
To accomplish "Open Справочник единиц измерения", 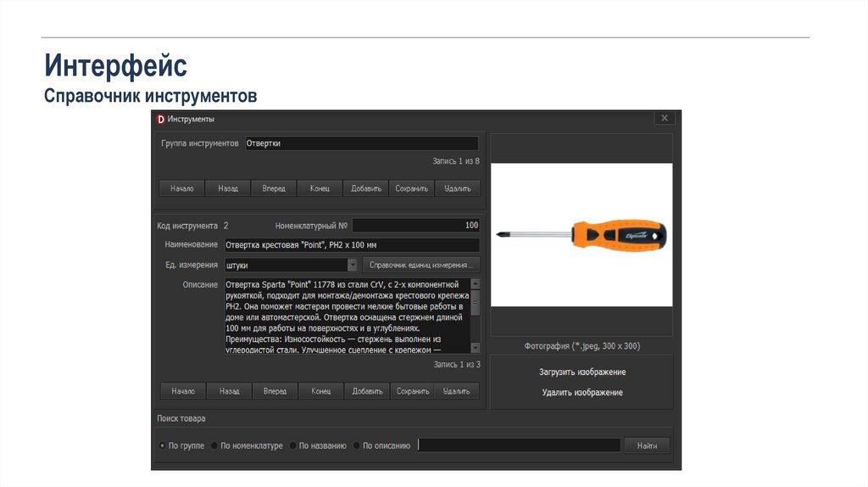I will (x=421, y=265).
